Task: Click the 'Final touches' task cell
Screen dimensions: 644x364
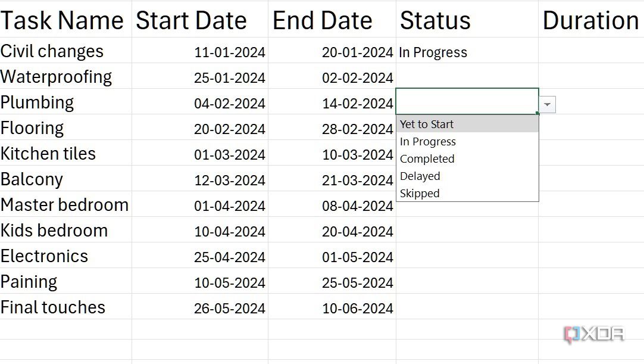Action: tap(53, 307)
